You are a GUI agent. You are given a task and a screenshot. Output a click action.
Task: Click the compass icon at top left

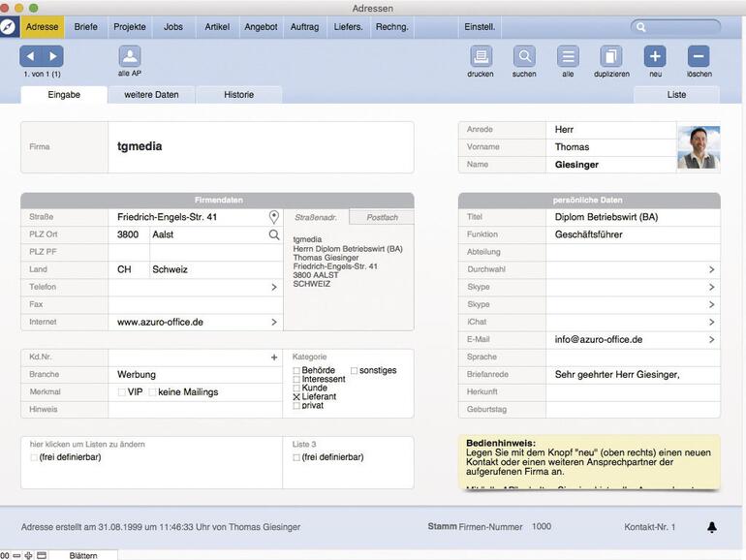pos(8,27)
